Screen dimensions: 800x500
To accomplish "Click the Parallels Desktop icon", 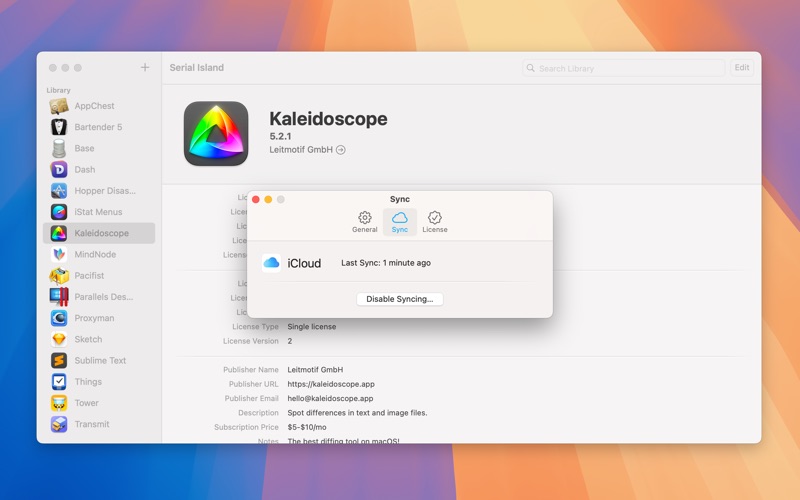I will point(59,296).
